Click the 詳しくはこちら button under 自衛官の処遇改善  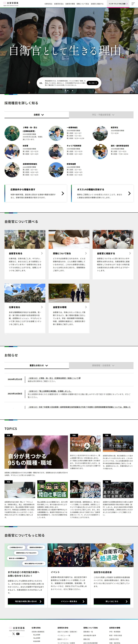(112, 601)
